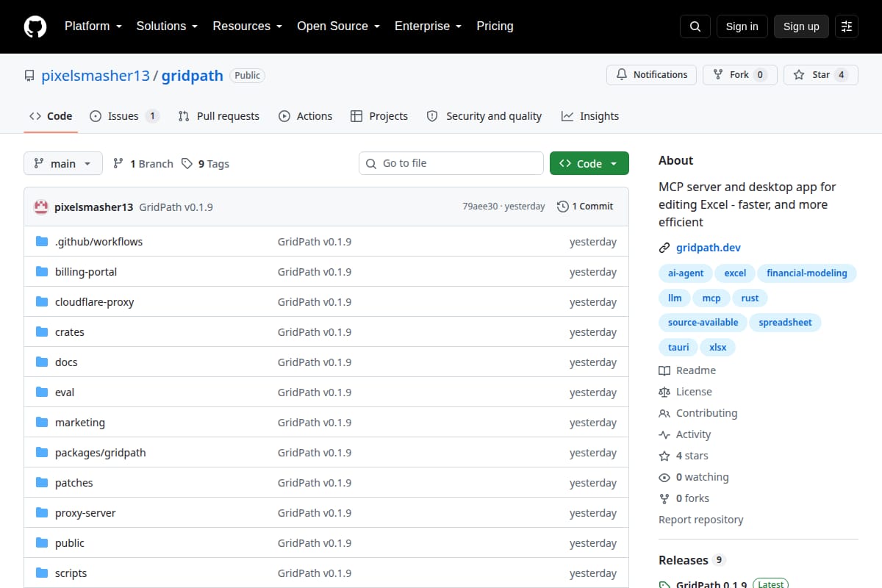Open the Actions tab

pos(305,116)
